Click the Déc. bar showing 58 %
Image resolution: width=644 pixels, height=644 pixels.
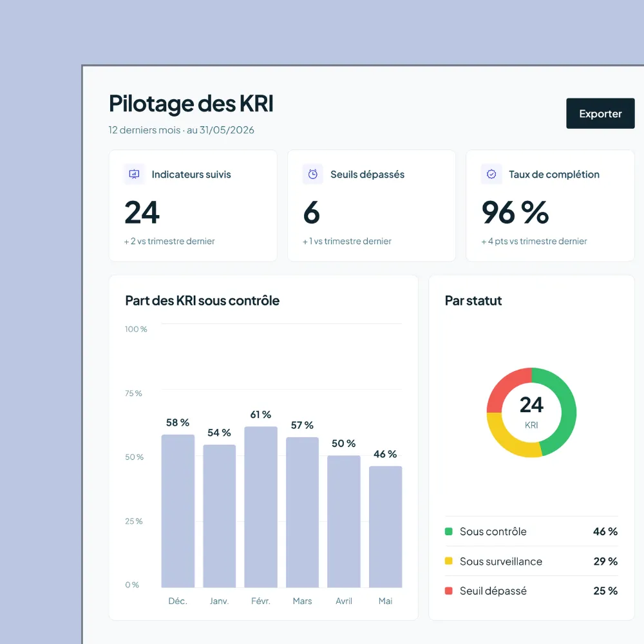click(x=178, y=511)
